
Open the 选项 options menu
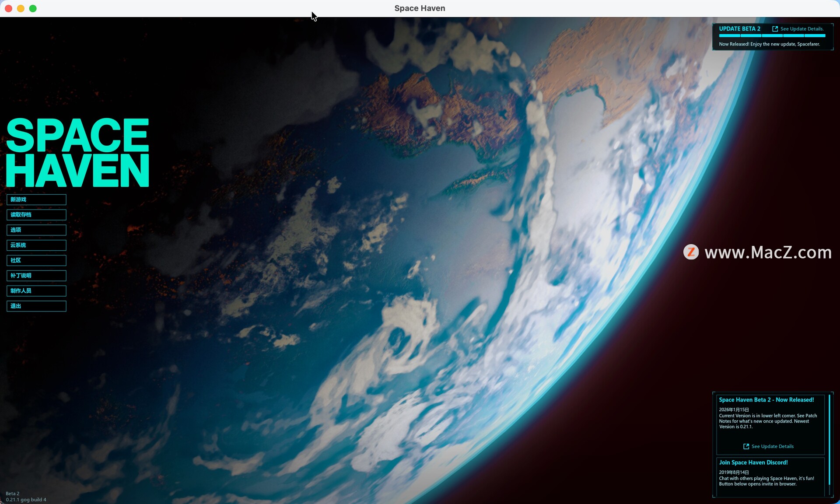[x=36, y=230]
